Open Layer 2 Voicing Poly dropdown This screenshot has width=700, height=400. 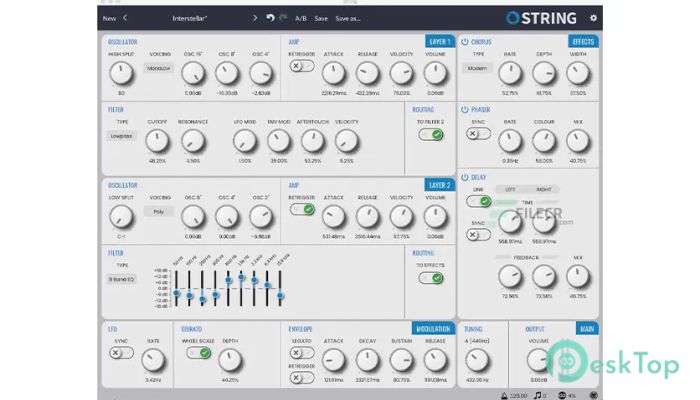[x=159, y=212]
